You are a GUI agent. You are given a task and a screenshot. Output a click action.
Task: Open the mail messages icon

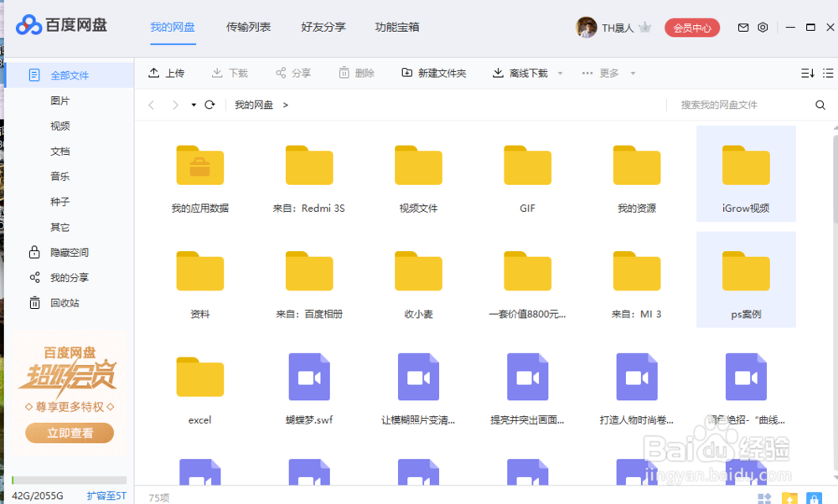click(742, 28)
